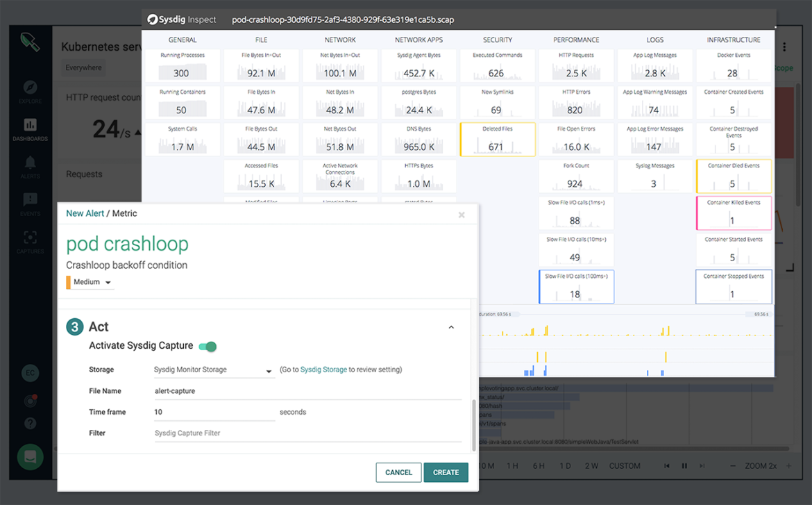Screen dimensions: 812x505
Task: Select the App Log Messages tile
Action: click(x=654, y=66)
